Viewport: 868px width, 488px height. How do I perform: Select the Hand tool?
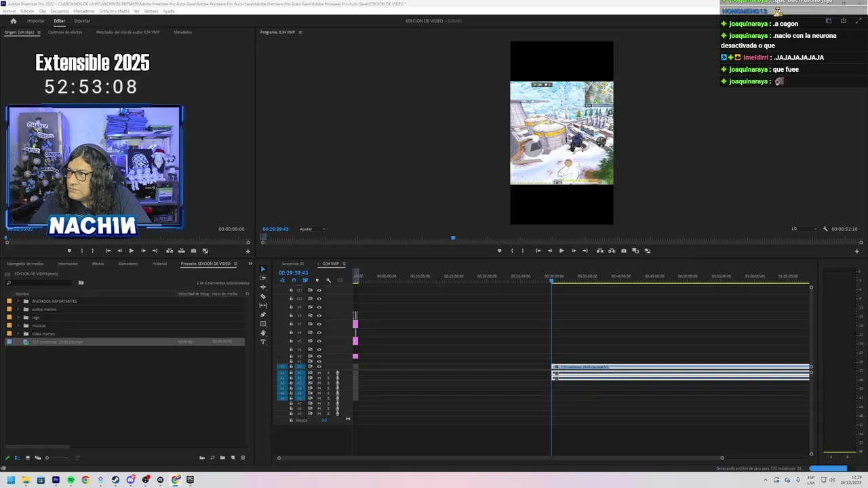pos(263,333)
